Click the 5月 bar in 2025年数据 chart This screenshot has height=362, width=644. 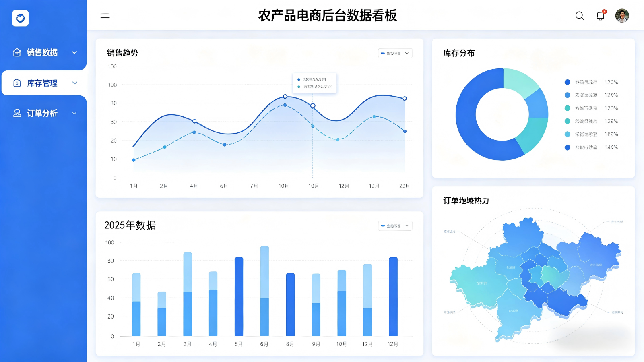click(x=239, y=296)
